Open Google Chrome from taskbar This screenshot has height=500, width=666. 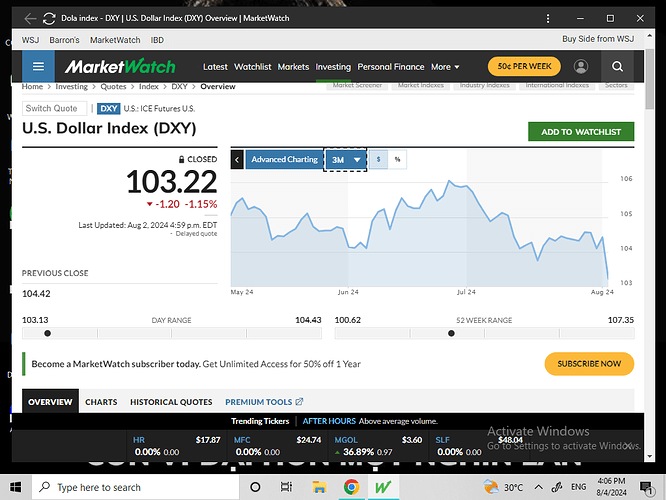[351, 487]
